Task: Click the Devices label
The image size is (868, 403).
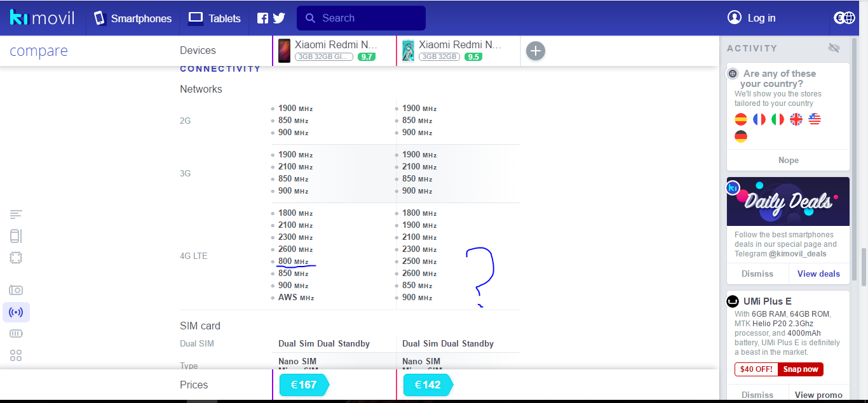Action: [198, 51]
